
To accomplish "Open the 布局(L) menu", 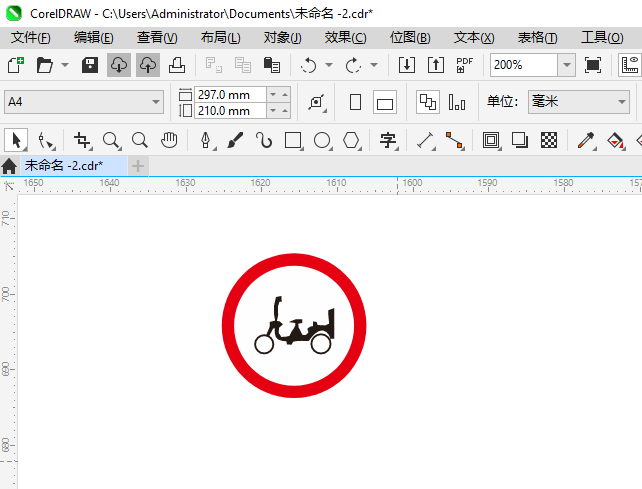I will click(x=220, y=38).
